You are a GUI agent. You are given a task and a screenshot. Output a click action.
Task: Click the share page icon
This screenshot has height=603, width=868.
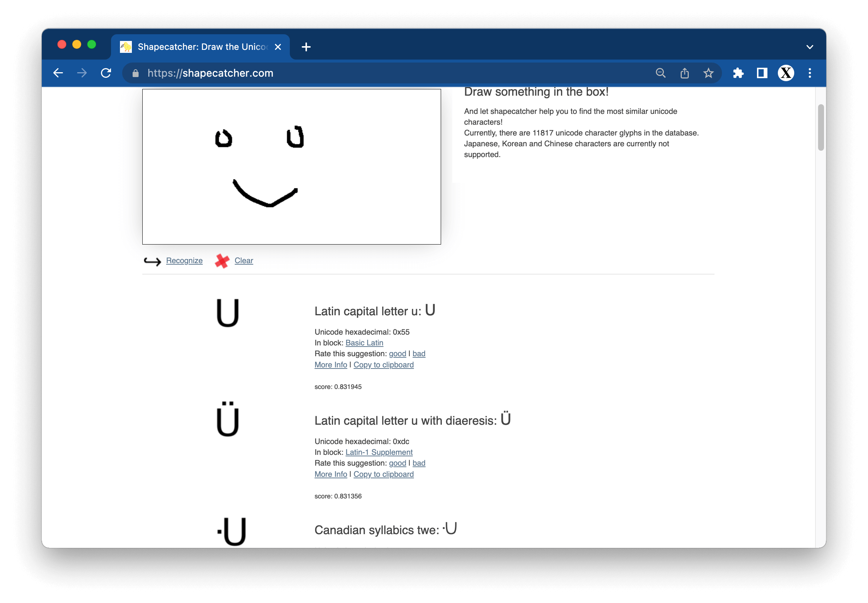pos(684,73)
